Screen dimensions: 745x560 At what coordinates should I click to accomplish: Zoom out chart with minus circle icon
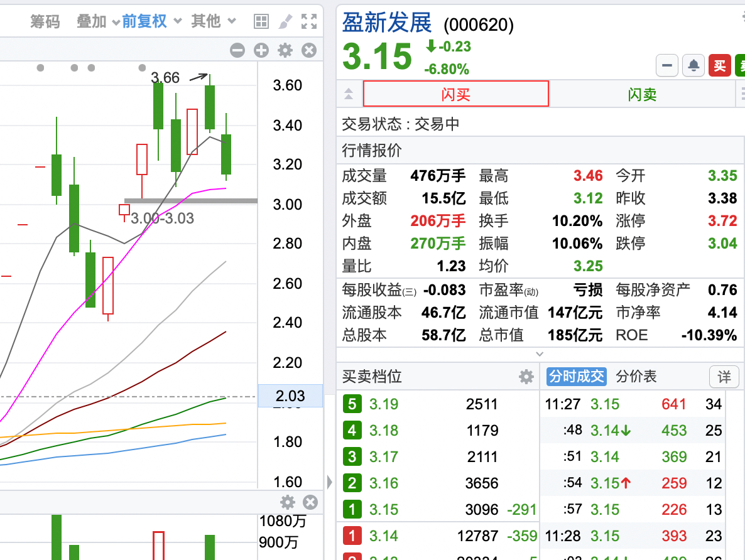237,50
